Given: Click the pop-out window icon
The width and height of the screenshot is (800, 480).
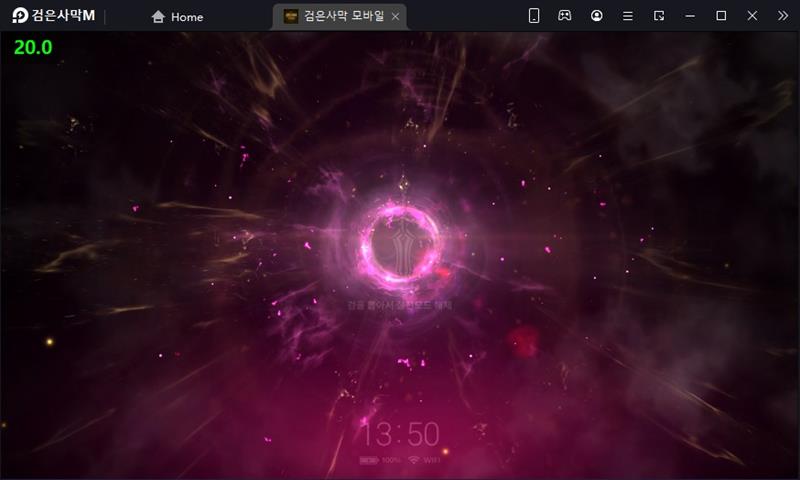Looking at the screenshot, I should pyautogui.click(x=659, y=16).
